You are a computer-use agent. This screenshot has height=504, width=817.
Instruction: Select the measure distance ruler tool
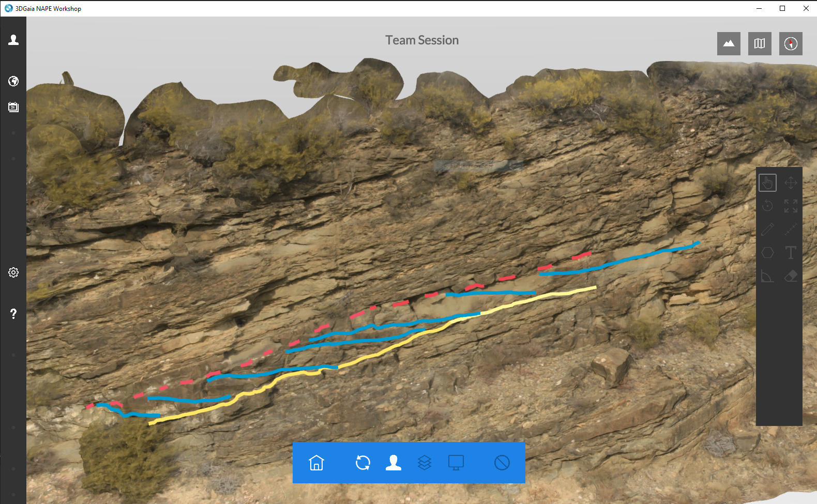[x=791, y=229]
